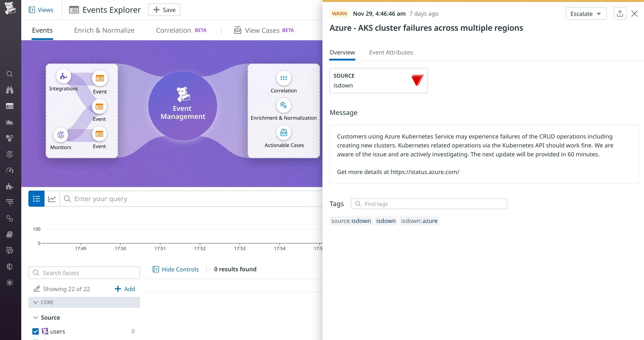The height and width of the screenshot is (340, 644).
Task: Click Add to add a facet
Action: pyautogui.click(x=125, y=289)
